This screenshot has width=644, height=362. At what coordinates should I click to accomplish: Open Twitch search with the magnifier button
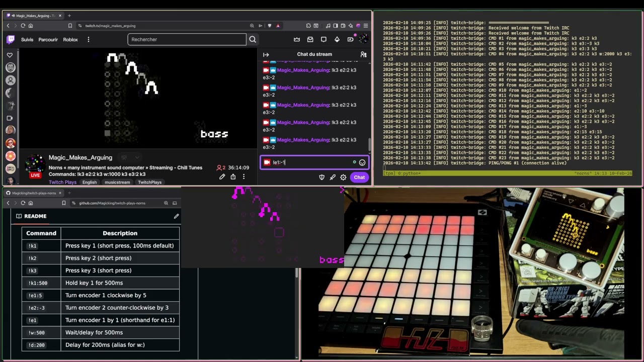point(253,39)
